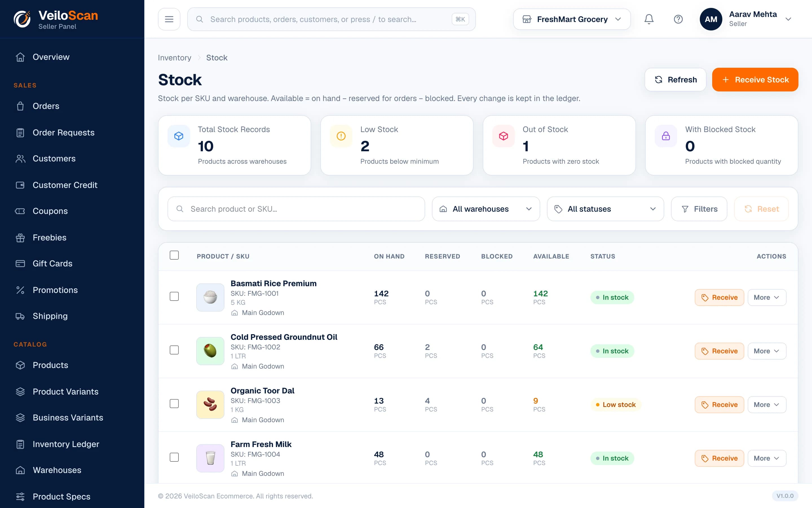
Task: Click the Inventory breadcrumb link
Action: pyautogui.click(x=175, y=58)
